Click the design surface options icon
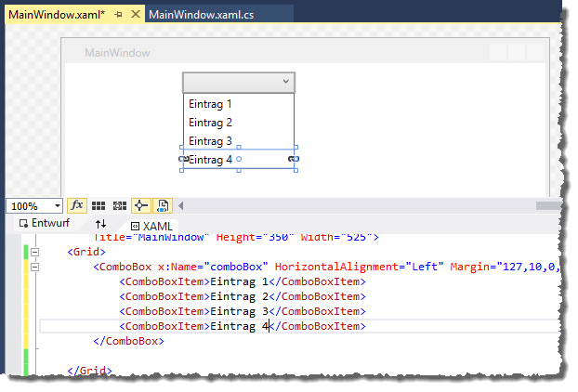The width and height of the screenshot is (578, 392). point(163,205)
